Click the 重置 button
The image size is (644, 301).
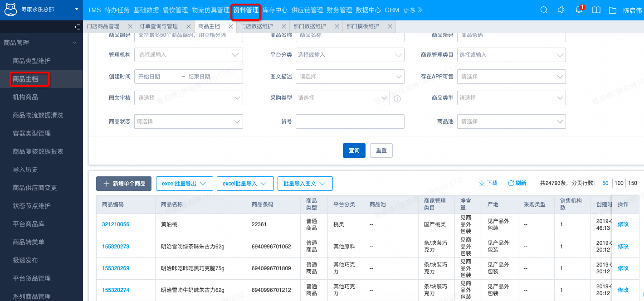(381, 150)
